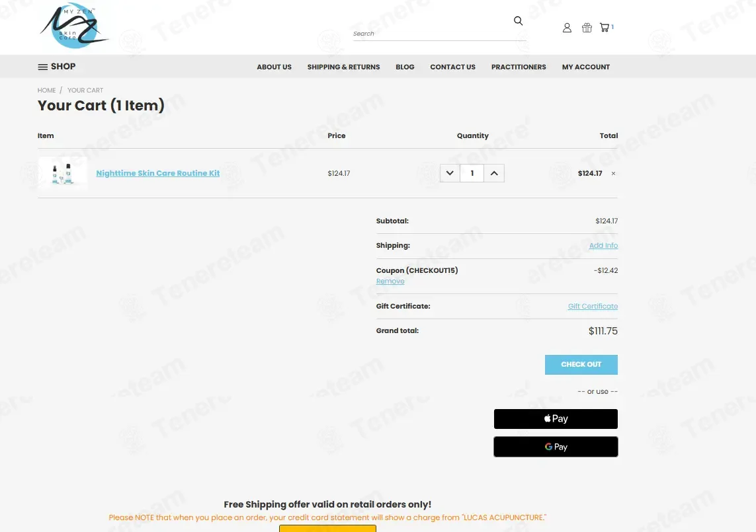
Task: Click the Your Cart (1 Item) heading
Action: [101, 106]
